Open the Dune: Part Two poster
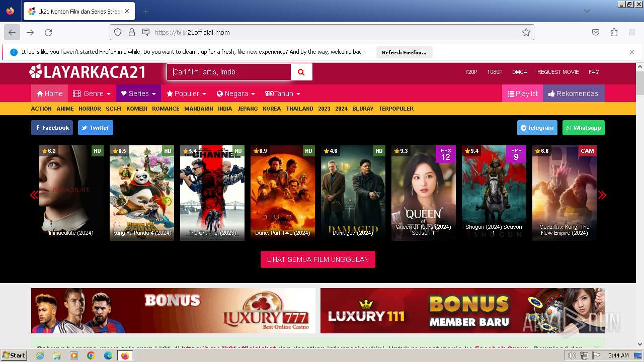The image size is (644, 362). [283, 193]
